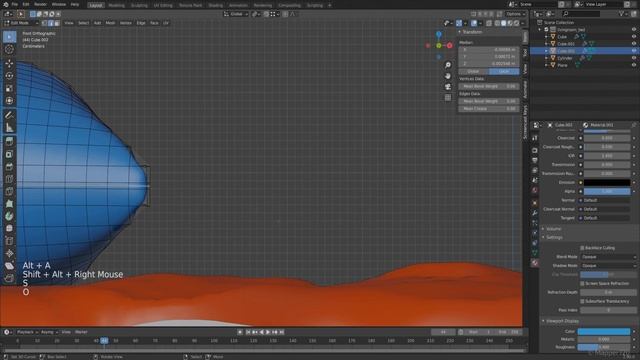The height and width of the screenshot is (360, 640).
Task: Select the Move tool
Action: coord(9,63)
